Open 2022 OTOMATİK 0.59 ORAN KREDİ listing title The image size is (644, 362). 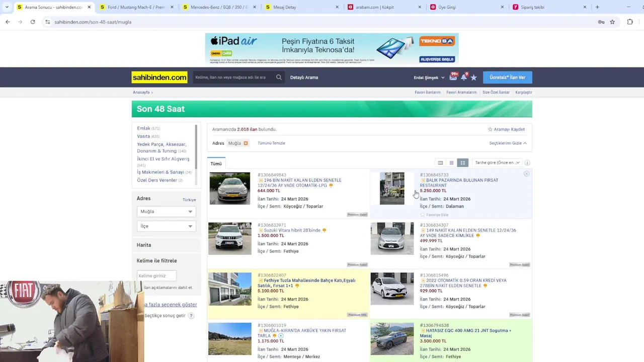pos(463,283)
